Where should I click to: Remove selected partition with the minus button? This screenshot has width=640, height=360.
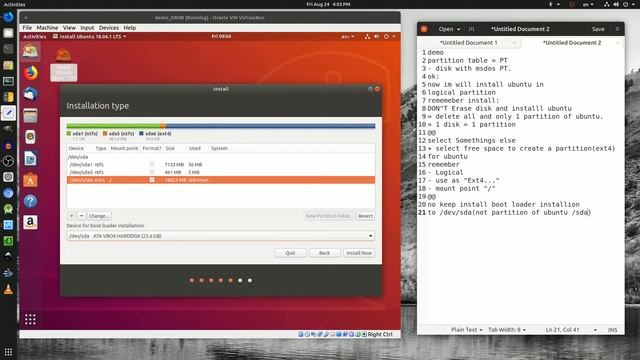[x=81, y=216]
